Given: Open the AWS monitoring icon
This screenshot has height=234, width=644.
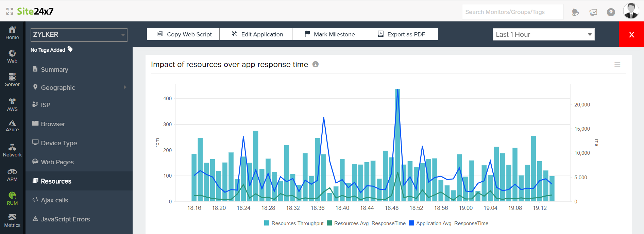Looking at the screenshot, I should tap(12, 104).
